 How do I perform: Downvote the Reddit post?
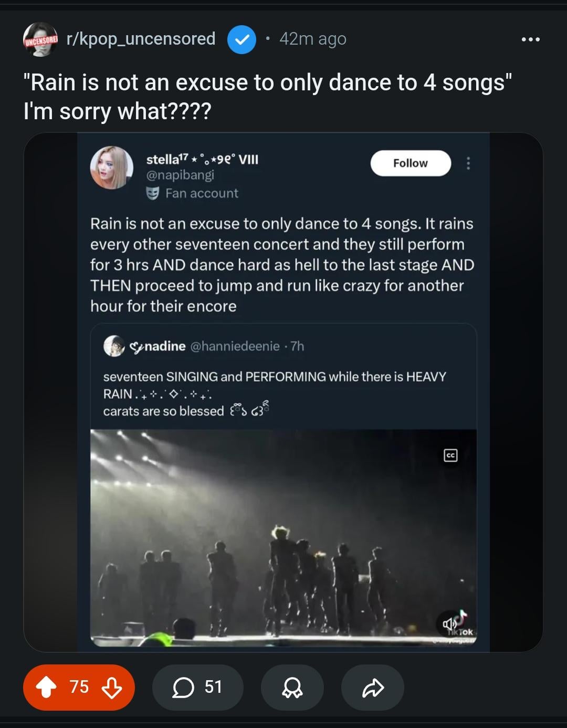pos(111,687)
